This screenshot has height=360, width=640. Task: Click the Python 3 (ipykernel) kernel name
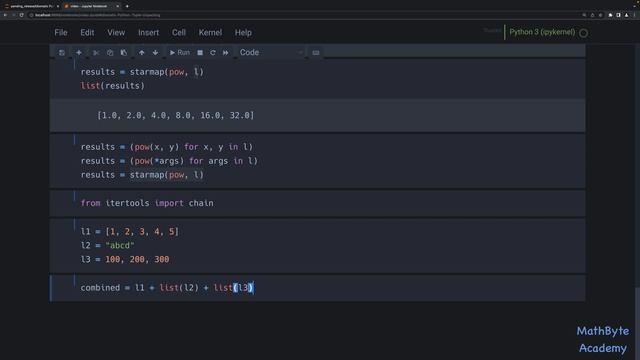[542, 32]
